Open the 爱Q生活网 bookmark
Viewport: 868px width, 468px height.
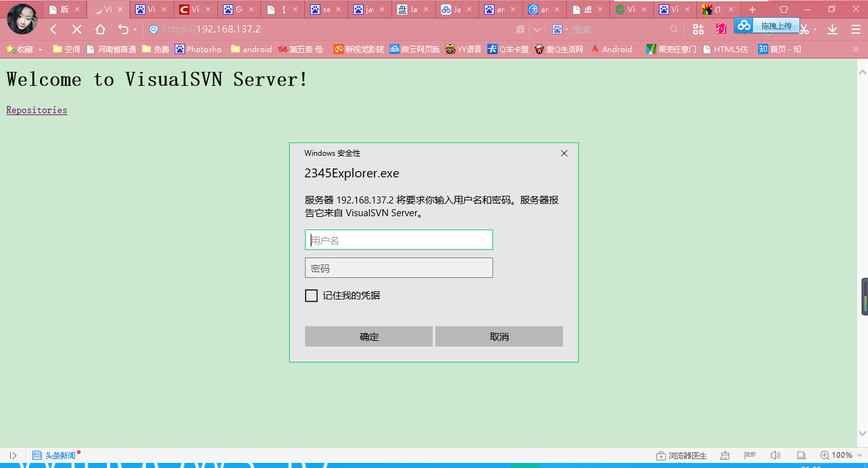(559, 49)
